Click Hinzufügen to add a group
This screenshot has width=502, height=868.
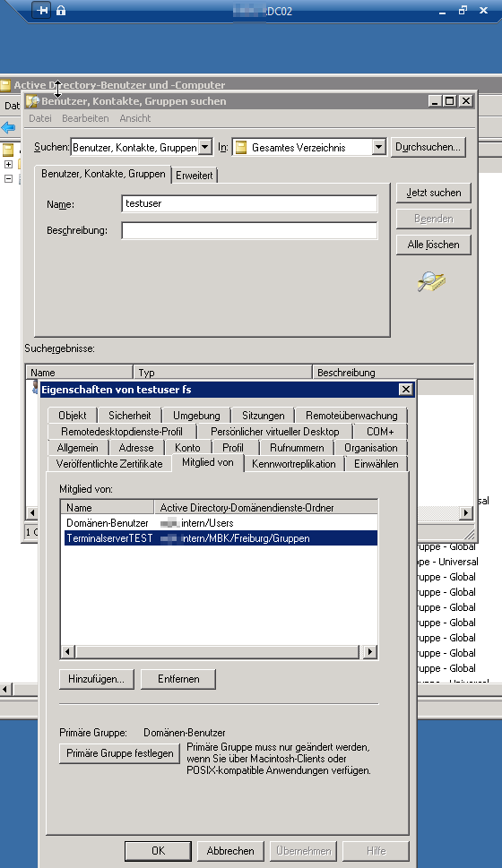pyautogui.click(x=97, y=679)
